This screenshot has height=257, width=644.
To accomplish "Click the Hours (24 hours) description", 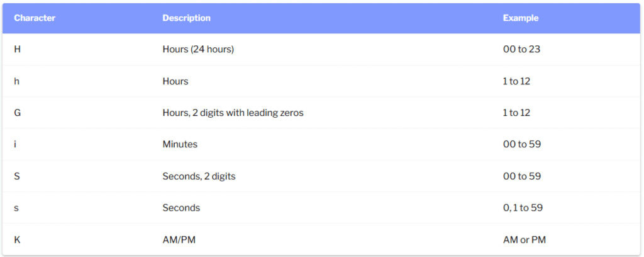I will pos(198,49).
